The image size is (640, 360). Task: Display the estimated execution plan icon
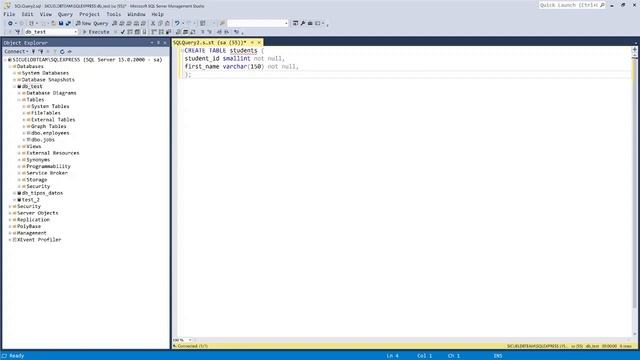[x=130, y=32]
